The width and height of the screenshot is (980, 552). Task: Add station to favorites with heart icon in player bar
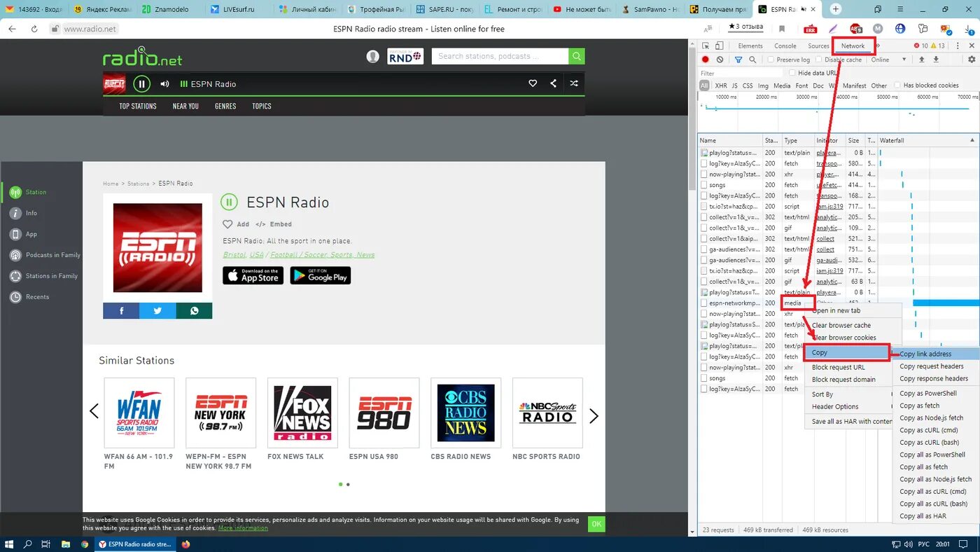pyautogui.click(x=533, y=83)
